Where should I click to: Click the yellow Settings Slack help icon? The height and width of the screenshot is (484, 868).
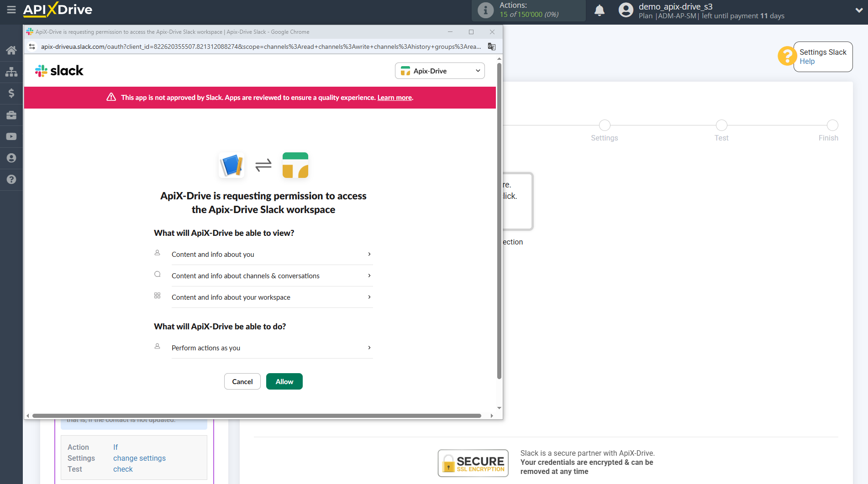[x=787, y=56]
